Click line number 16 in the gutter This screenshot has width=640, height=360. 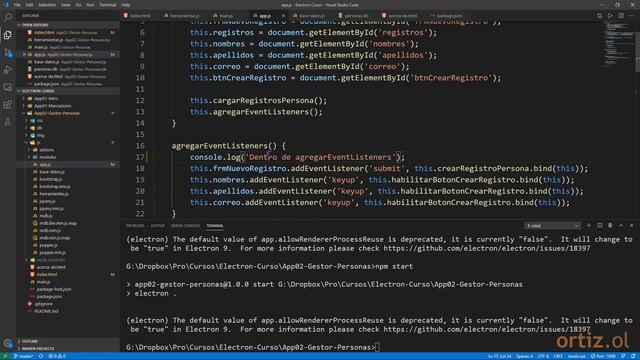(140, 146)
